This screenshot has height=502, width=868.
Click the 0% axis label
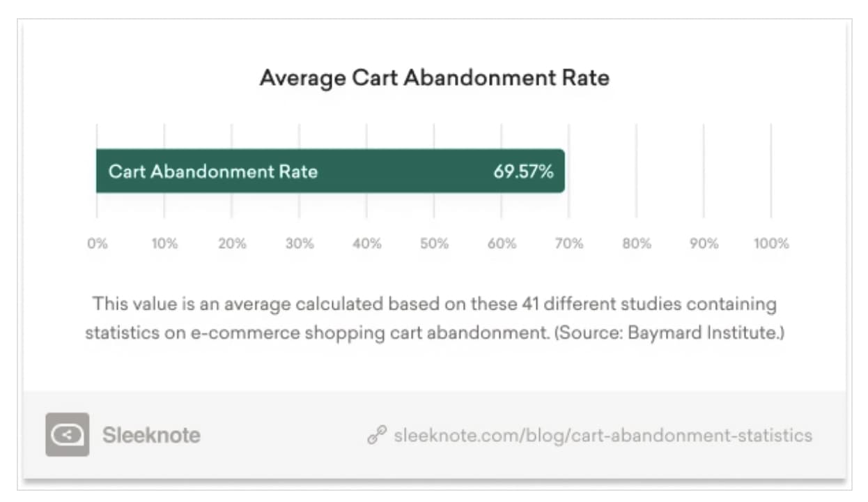pos(97,244)
